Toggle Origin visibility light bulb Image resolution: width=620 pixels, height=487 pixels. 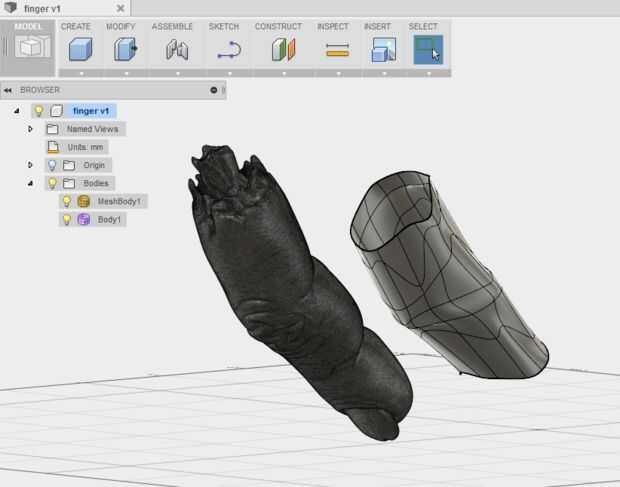pos(52,165)
